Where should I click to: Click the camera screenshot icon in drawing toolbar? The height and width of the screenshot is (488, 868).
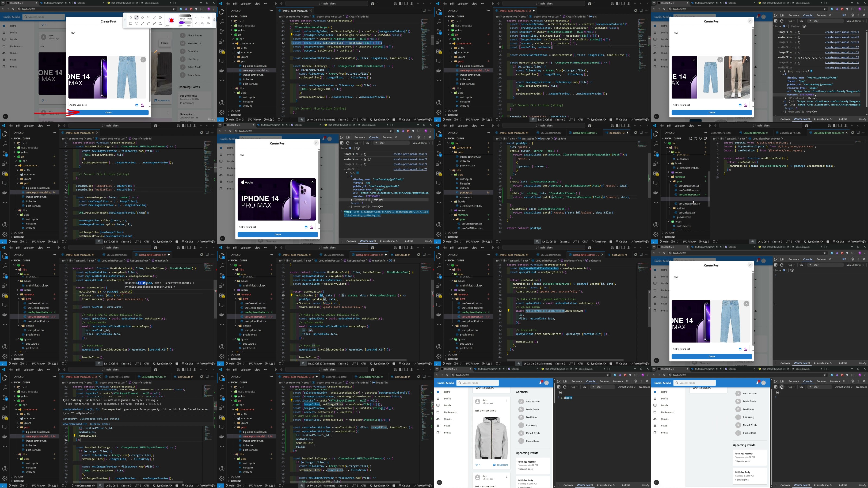pos(197,24)
